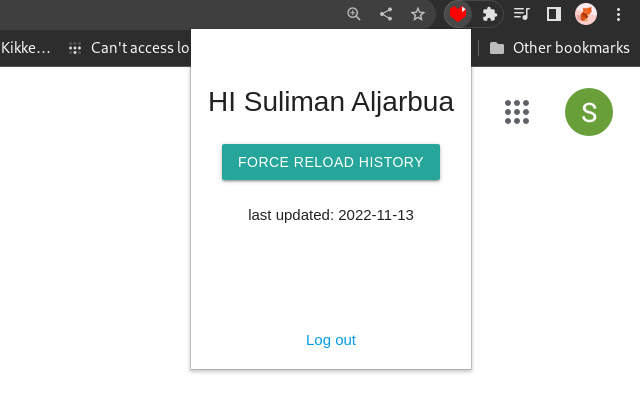640x400 pixels.
Task: Open the Extensions puzzle piece menu
Action: point(490,14)
